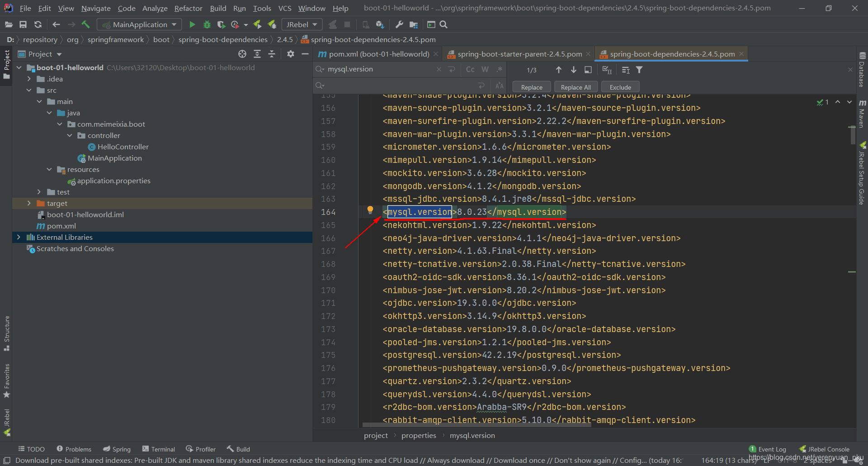The height and width of the screenshot is (466, 868).
Task: Open the Problems tool window
Action: 74,449
